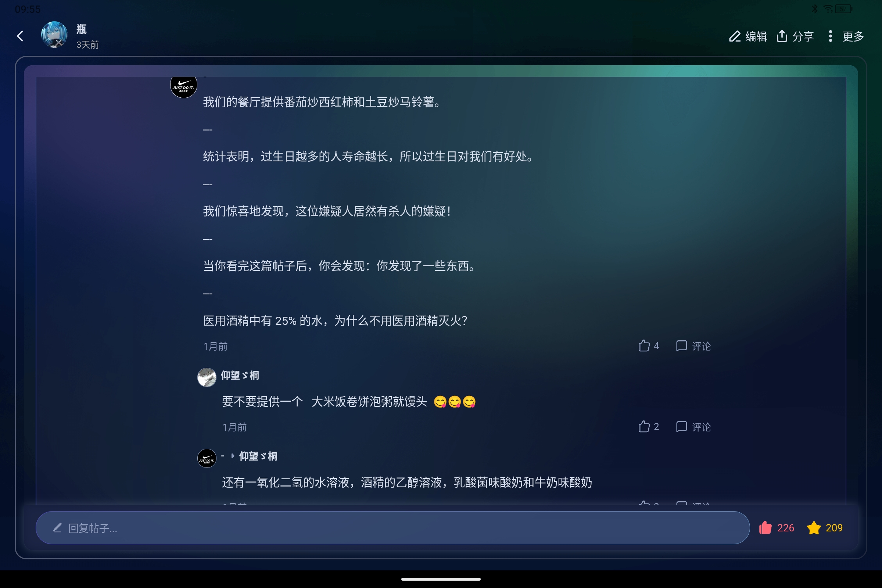Toggle the post's 226 thumbs-up

coord(766,528)
